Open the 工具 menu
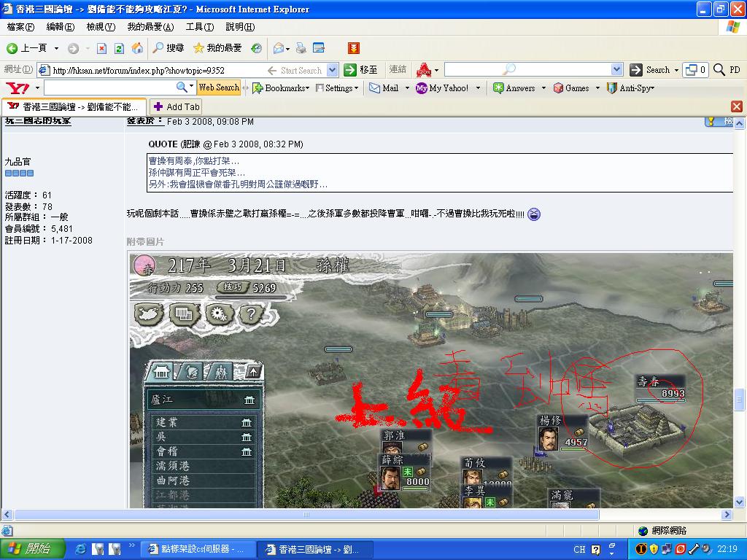Screen dimensions: 747x560 (200, 27)
